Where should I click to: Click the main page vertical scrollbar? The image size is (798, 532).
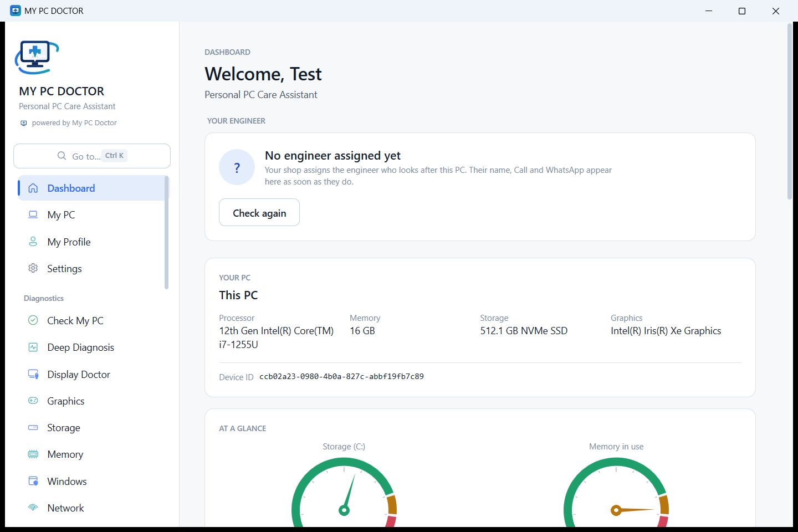790,111
